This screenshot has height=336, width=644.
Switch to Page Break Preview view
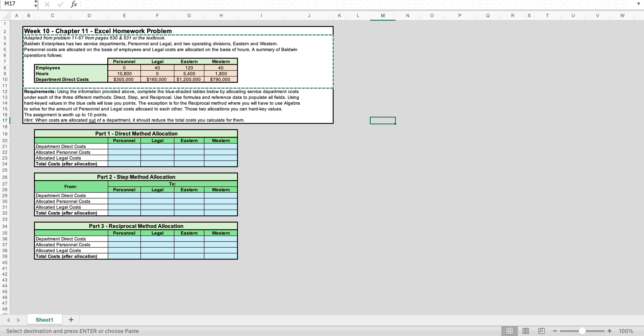tap(541, 331)
